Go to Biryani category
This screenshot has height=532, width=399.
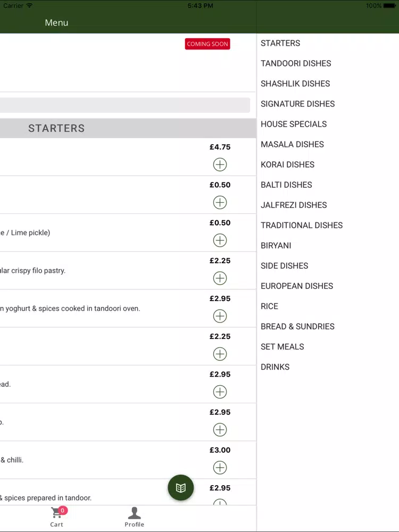point(276,246)
